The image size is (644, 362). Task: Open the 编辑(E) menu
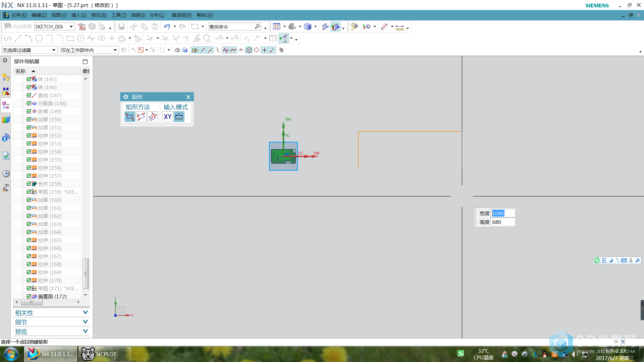click(x=39, y=15)
